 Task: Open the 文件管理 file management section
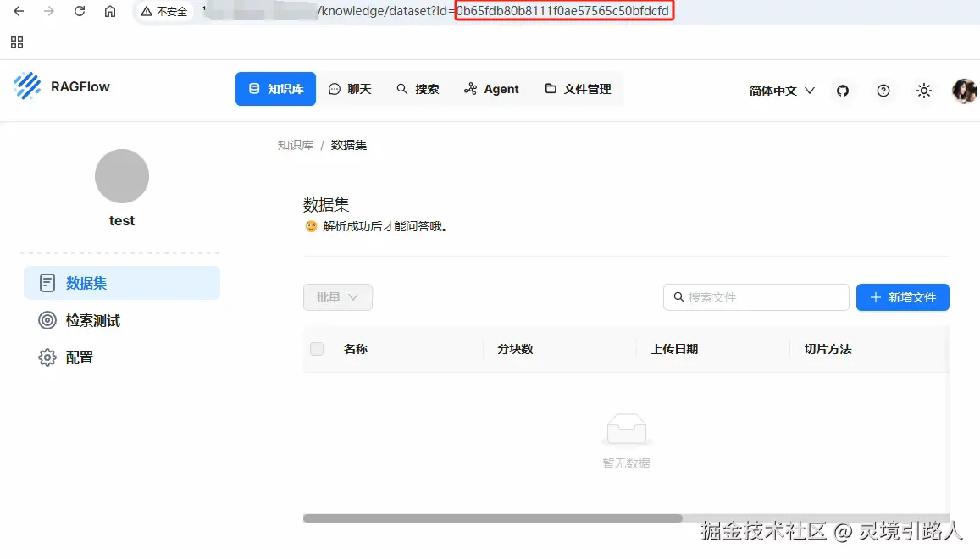(578, 88)
